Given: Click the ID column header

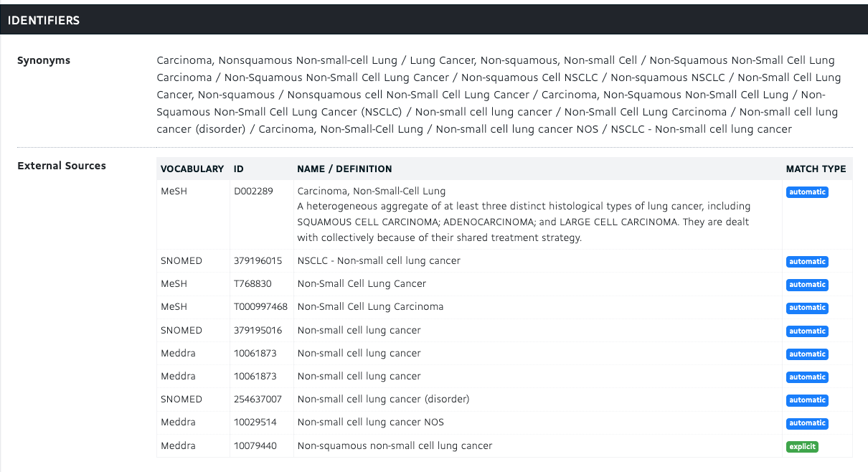Looking at the screenshot, I should 239,169.
